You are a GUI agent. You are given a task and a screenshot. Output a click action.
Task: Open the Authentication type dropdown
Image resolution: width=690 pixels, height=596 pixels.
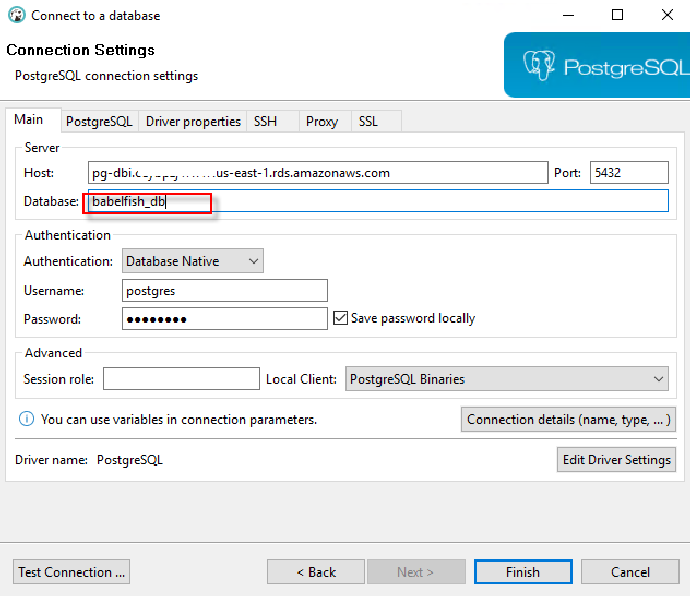(193, 261)
